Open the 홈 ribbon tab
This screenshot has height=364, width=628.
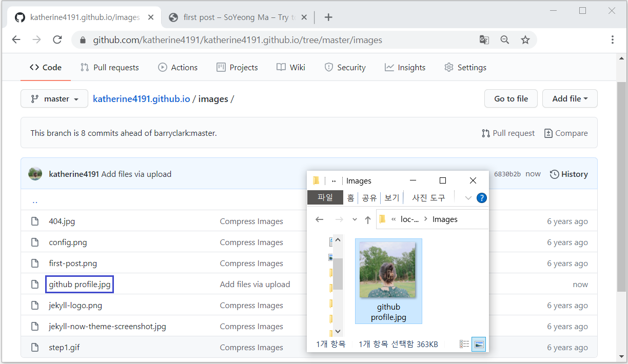350,197
